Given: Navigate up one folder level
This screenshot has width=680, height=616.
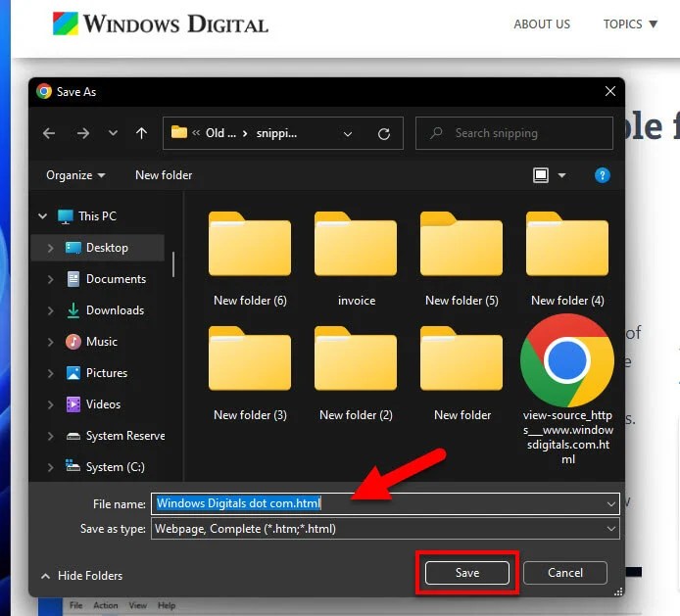Looking at the screenshot, I should (x=141, y=133).
